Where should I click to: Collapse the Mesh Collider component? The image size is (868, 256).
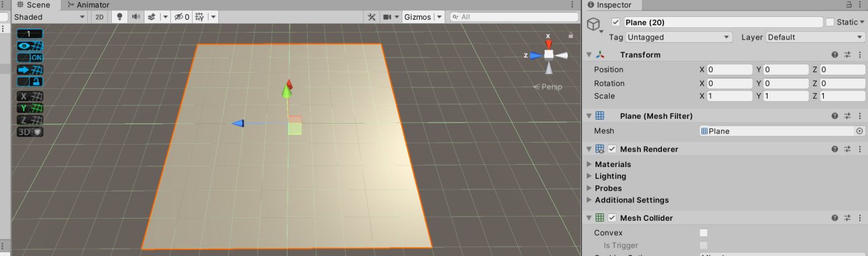click(589, 218)
